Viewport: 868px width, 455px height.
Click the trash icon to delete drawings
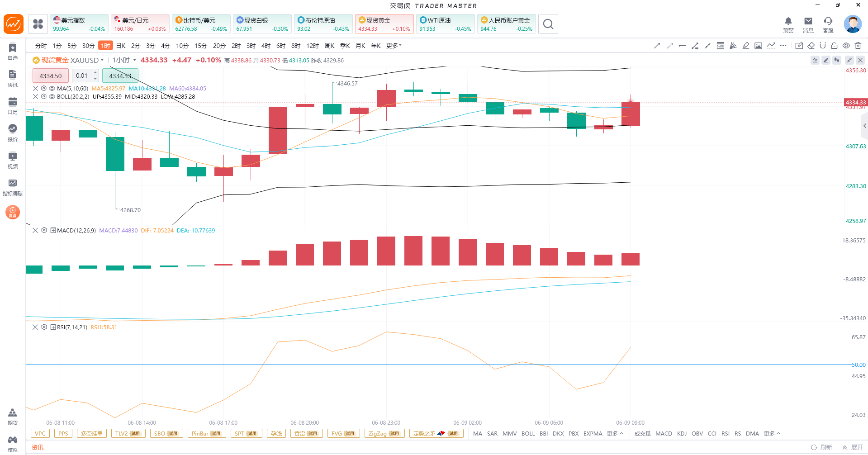point(858,46)
